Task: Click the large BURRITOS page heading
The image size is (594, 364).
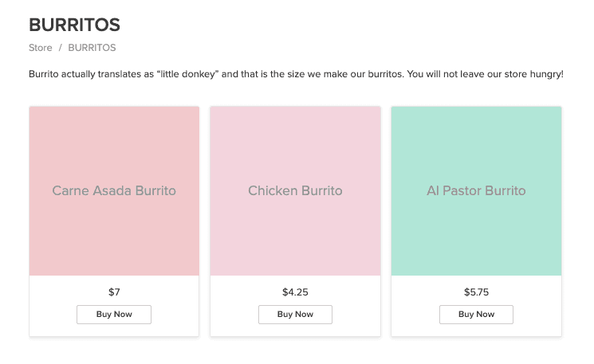Action: 74,25
